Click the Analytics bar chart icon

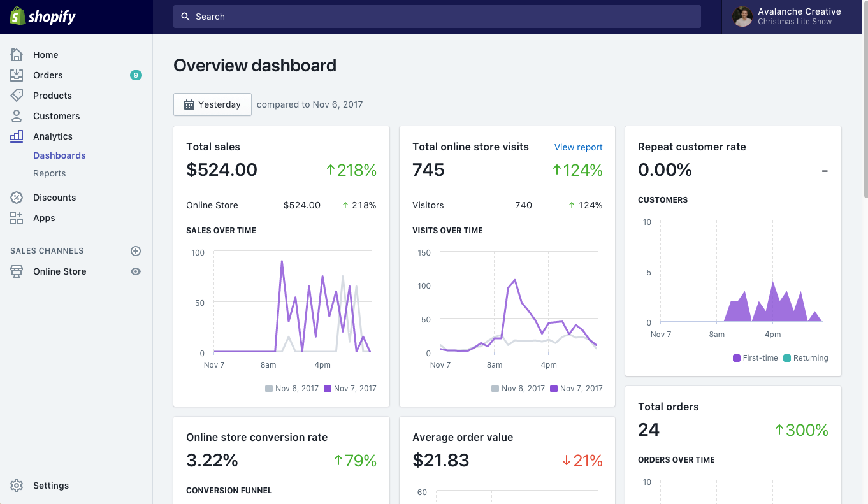coord(17,136)
